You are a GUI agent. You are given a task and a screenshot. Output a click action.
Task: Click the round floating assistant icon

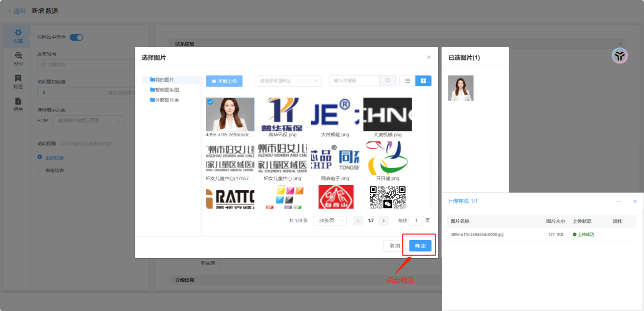[x=619, y=56]
